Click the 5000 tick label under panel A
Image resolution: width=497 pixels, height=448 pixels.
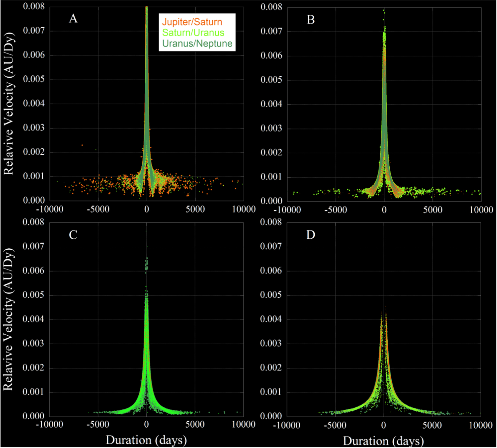195,209
